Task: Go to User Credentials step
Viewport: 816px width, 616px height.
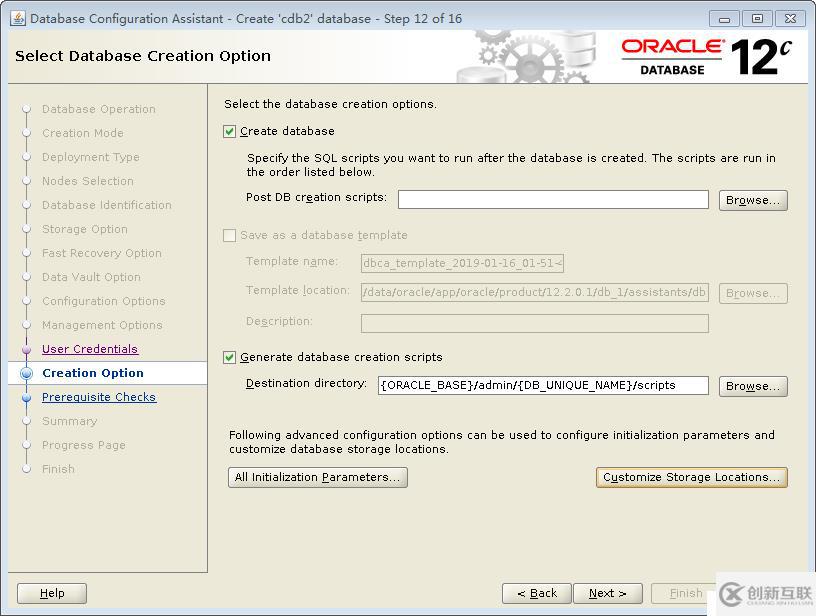Action: click(90, 349)
